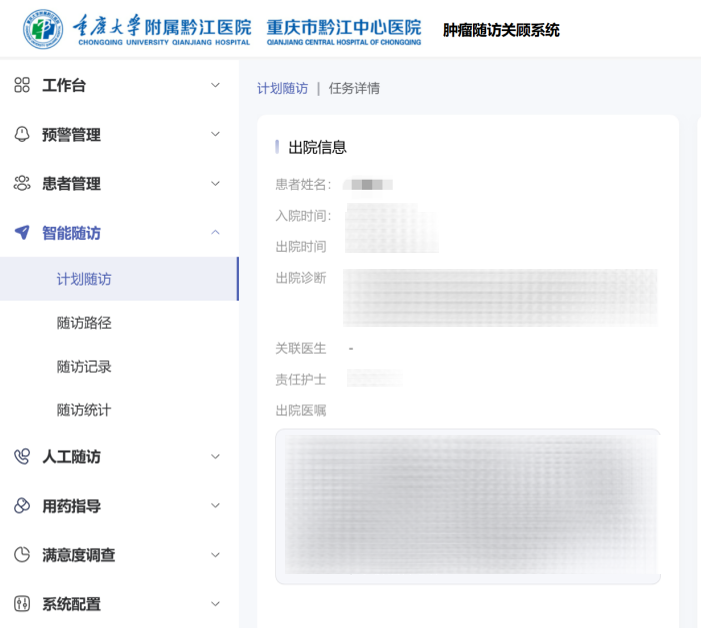Viewport: 701px width, 628px height.
Task: Expand the 系统配置 chevron
Action: pyautogui.click(x=215, y=604)
